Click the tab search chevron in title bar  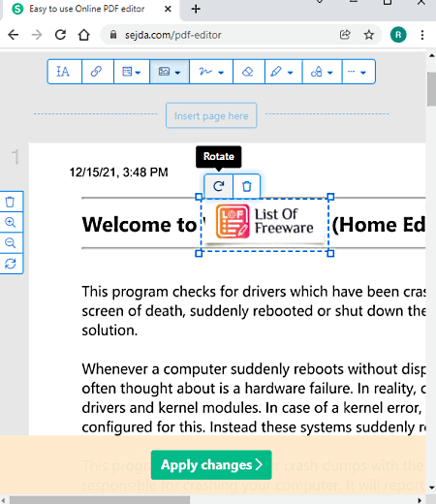(320, 2)
